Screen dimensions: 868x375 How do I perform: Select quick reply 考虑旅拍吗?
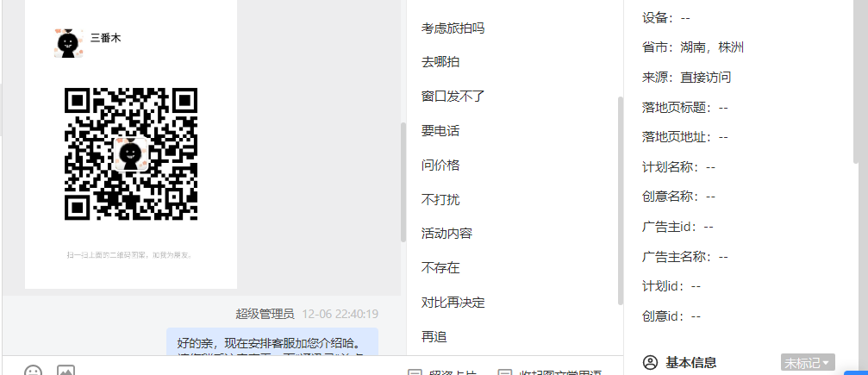point(453,28)
